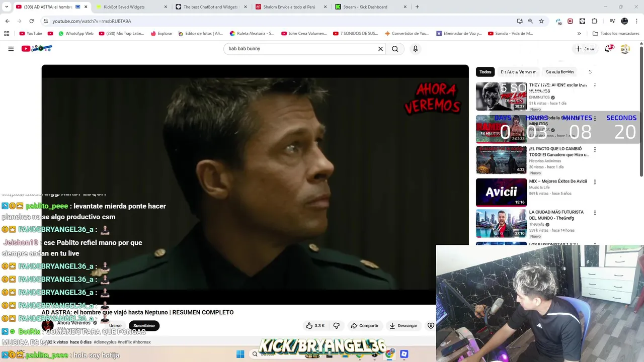Open the Chrome profile avatar
This screenshot has width=644, height=362.
pyautogui.click(x=624, y=21)
